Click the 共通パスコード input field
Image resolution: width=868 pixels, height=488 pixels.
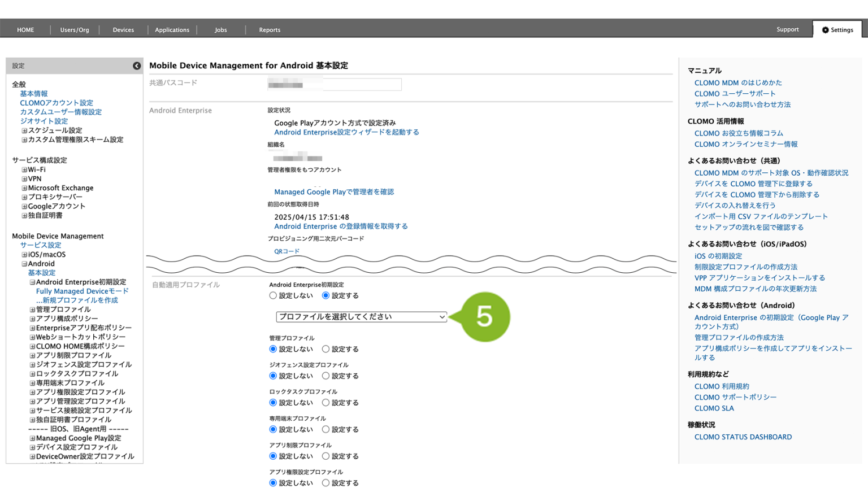[x=335, y=85]
